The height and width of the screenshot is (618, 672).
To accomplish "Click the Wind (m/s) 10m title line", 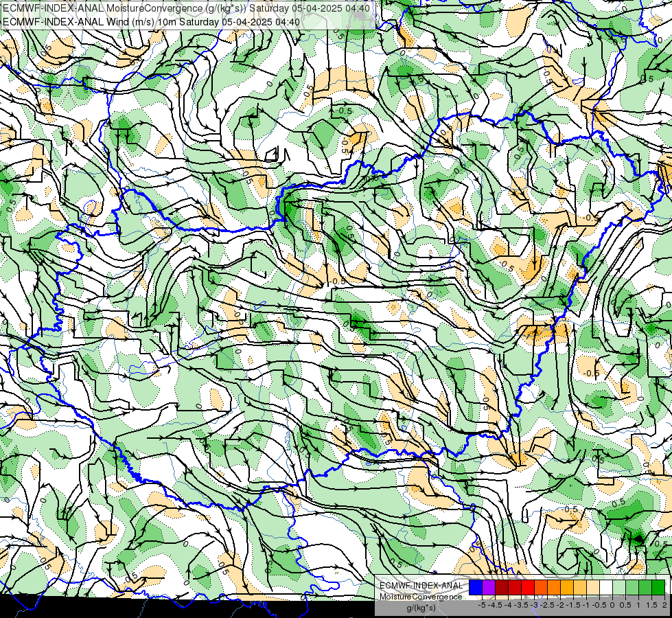I will coord(151,22).
